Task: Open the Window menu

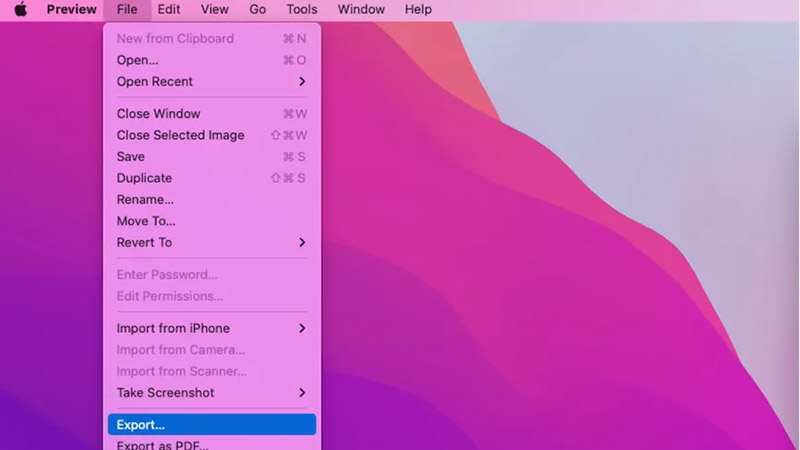Action: pos(360,10)
